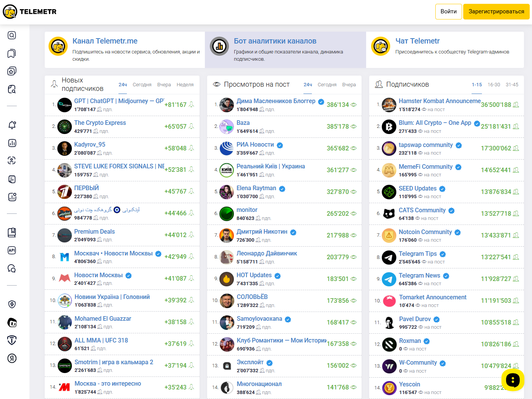Click the people icon beside Подписчиков heading
The width and height of the screenshot is (532, 399).
coord(379,84)
